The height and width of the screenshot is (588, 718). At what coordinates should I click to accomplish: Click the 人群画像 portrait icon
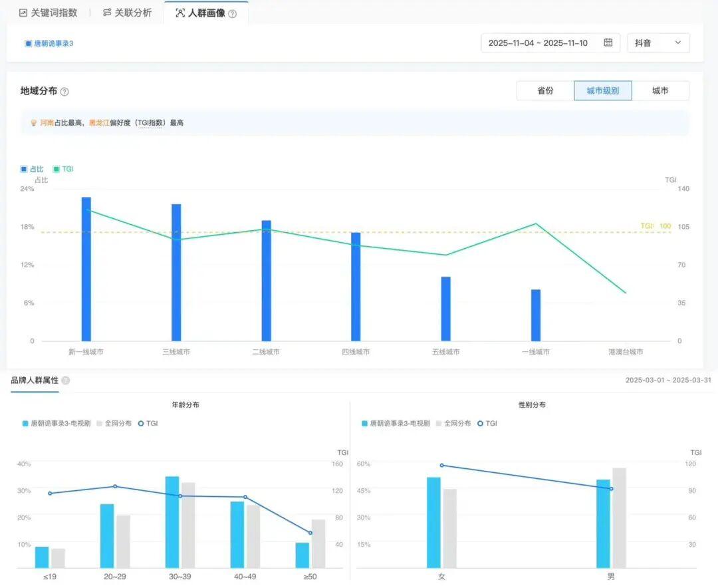180,13
